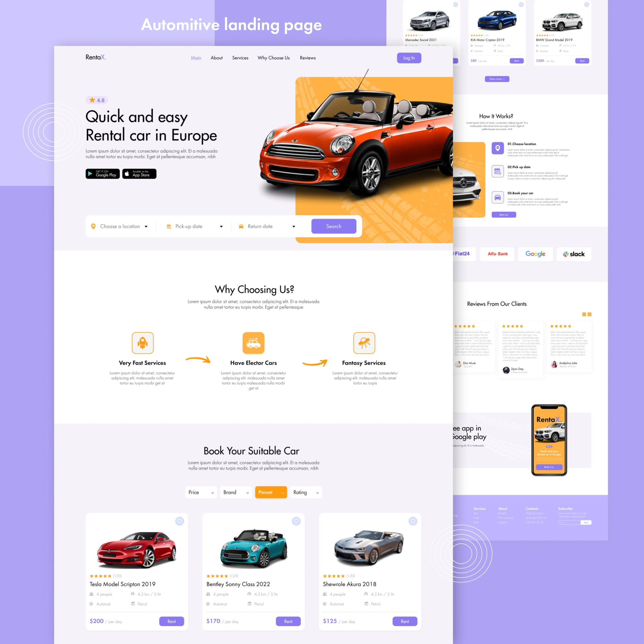Image resolution: width=644 pixels, height=644 pixels.
Task: Click the Log In button in the header
Action: pyautogui.click(x=409, y=57)
